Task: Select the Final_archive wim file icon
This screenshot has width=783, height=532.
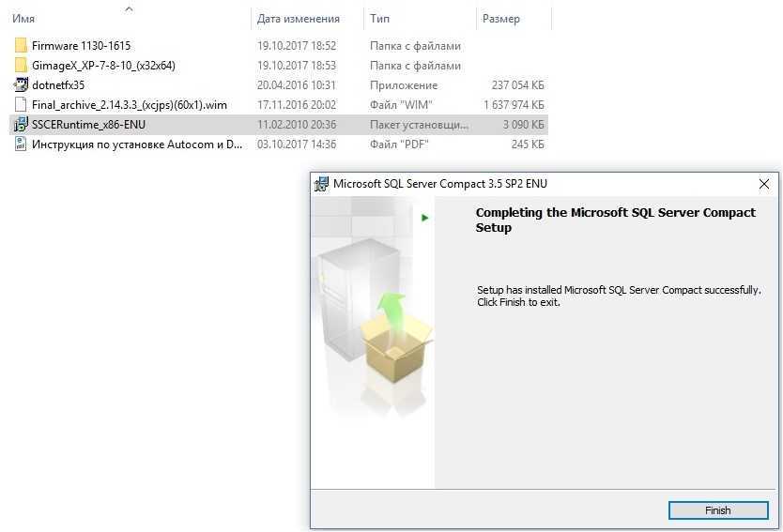Action: (x=21, y=105)
